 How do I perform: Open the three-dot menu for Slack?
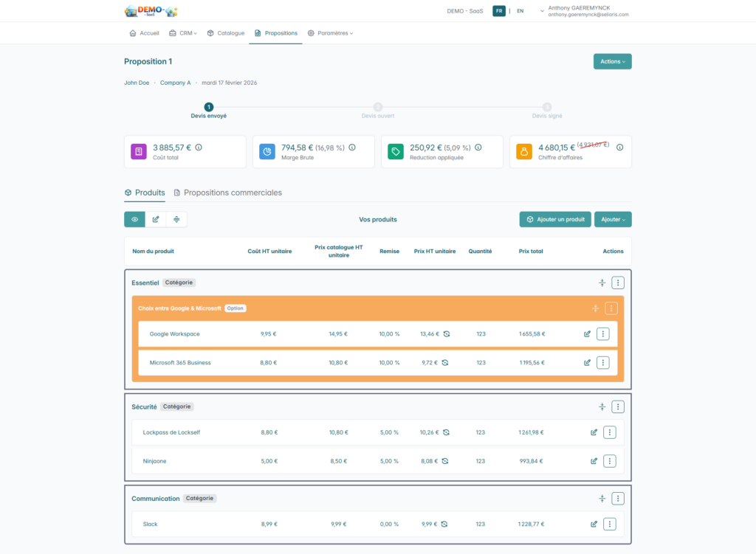[610, 524]
